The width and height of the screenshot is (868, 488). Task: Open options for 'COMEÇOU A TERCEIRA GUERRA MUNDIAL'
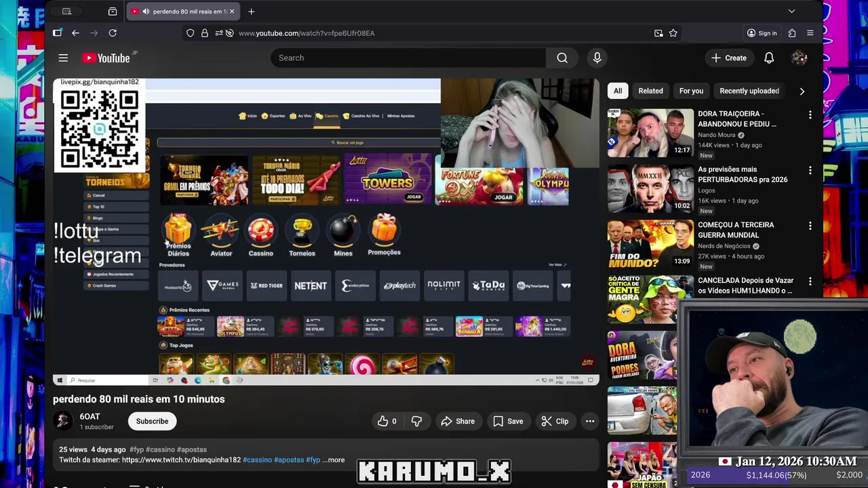point(810,226)
